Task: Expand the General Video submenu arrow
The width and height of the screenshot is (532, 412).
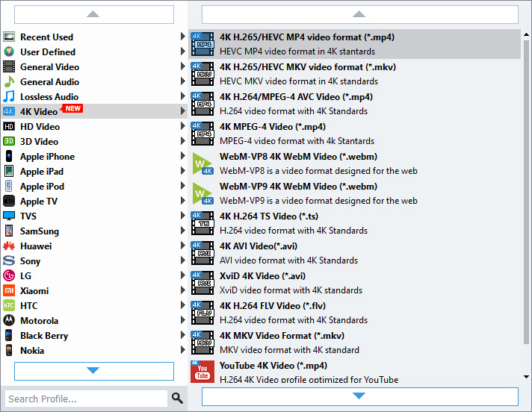Action: (182, 66)
